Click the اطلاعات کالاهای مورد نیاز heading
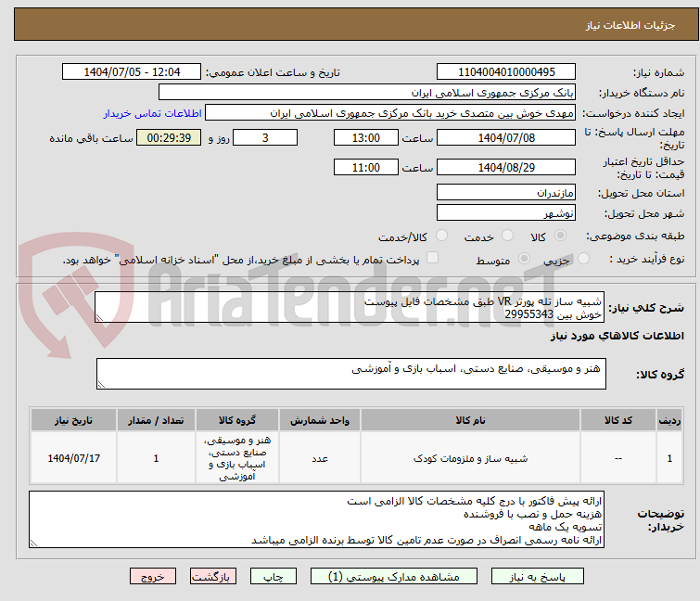 click(x=617, y=337)
